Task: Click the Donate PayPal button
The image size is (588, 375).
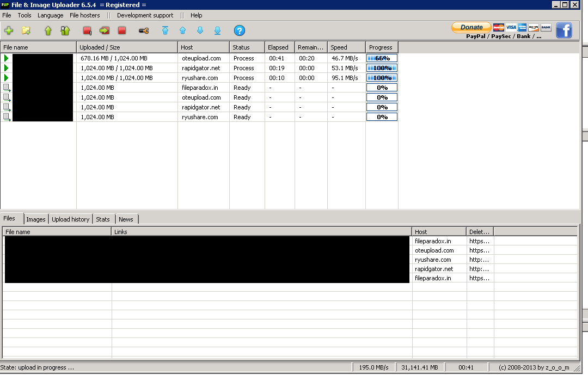Action: coord(471,27)
